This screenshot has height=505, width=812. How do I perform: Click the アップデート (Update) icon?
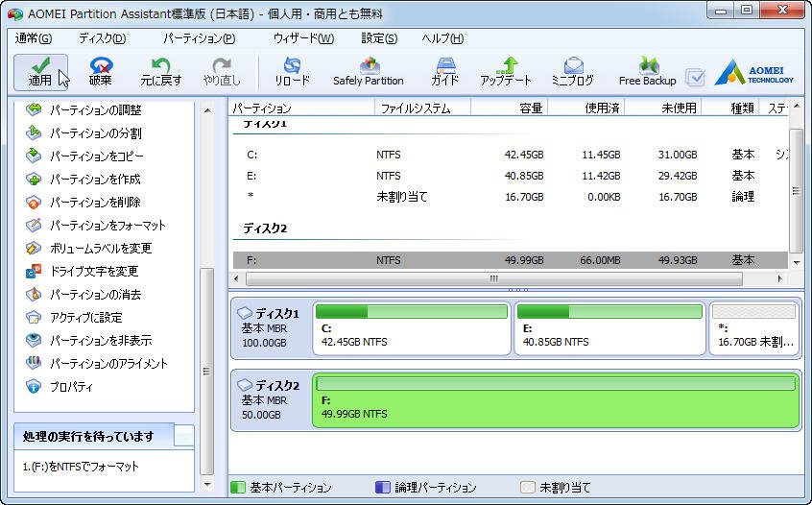point(506,72)
